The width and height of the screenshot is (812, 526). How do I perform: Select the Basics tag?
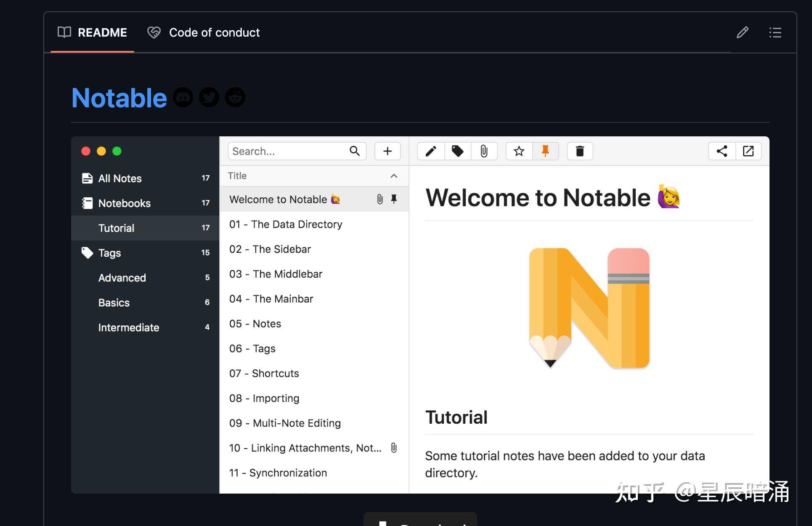click(145, 303)
